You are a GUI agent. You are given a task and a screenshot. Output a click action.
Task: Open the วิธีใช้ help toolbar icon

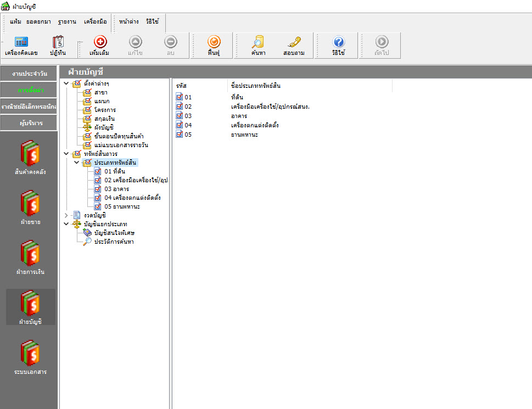[x=339, y=46]
